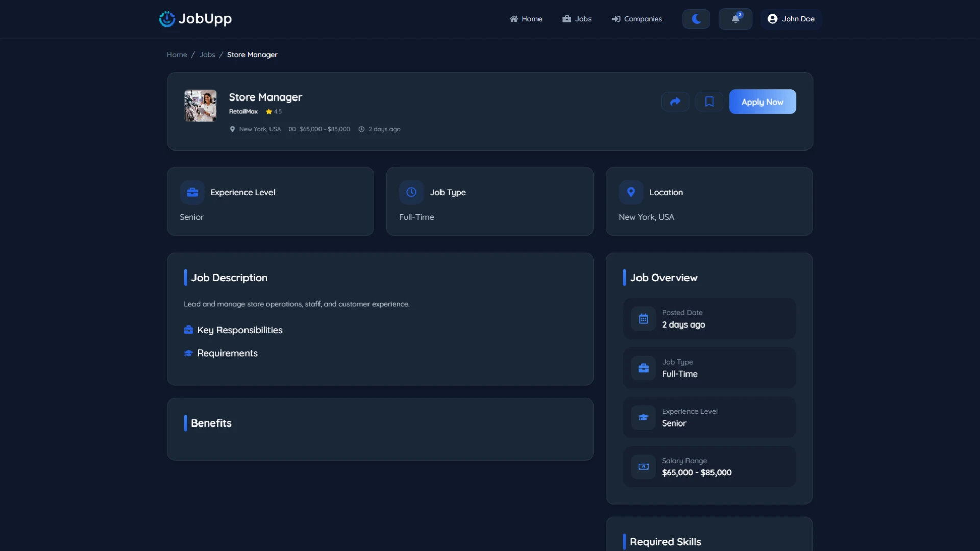Click the user avatar icon beside John Doe
This screenshot has height=551, width=980.
[x=772, y=19]
